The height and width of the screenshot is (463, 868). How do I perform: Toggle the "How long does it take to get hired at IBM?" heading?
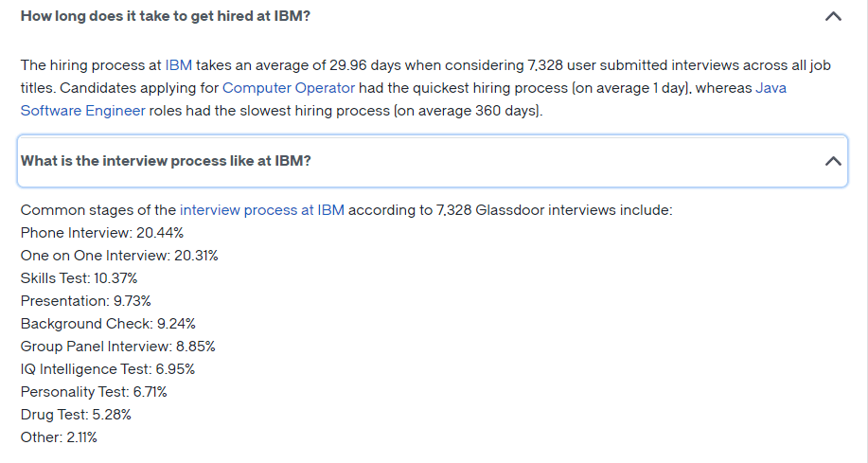pos(166,16)
